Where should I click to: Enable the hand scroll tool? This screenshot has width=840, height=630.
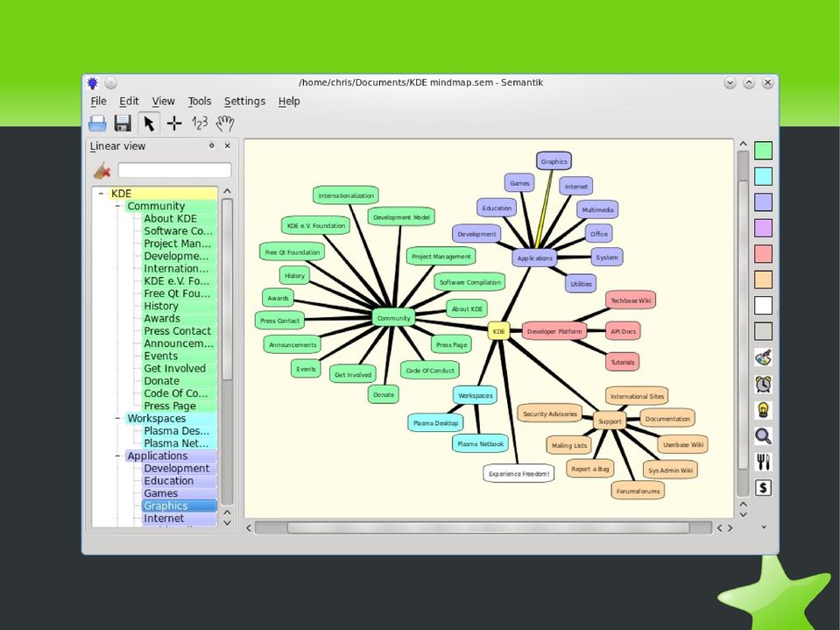225,124
